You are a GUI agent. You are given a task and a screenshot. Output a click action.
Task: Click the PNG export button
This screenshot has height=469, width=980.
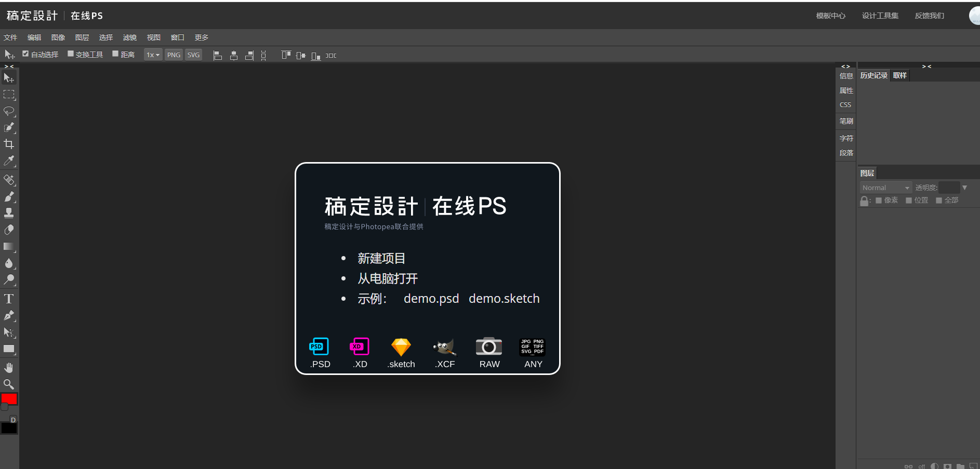[x=174, y=55]
